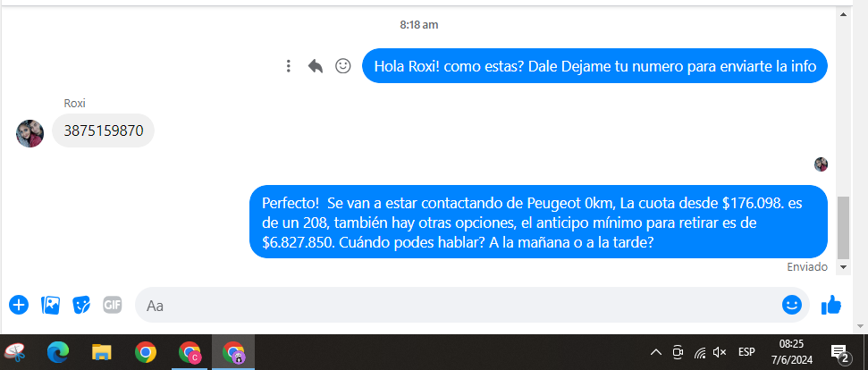Open Snipping Tool from the taskbar
Viewport: 868px width, 370px height.
click(x=15, y=352)
